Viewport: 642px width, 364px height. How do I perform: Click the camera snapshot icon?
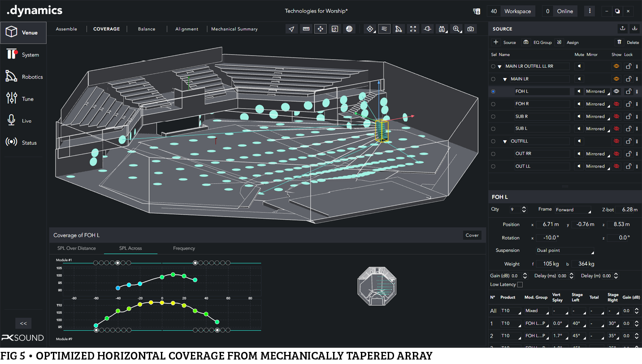(470, 29)
